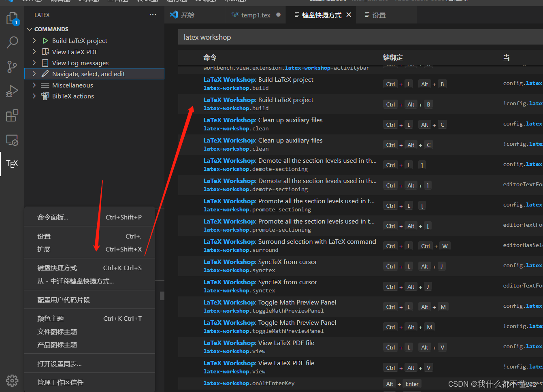
Task: Choose 配置用户代码片段 menu entry
Action: 89,300
